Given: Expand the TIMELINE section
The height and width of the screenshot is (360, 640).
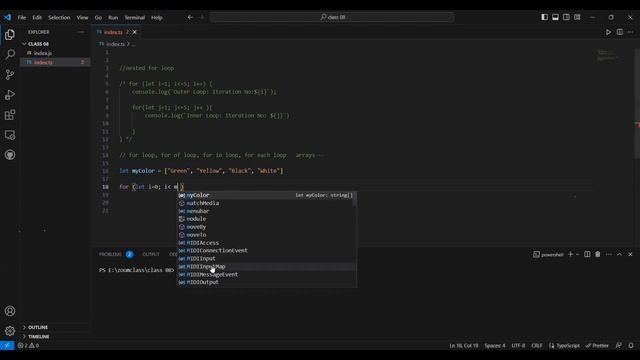Looking at the screenshot, I should [x=55, y=336].
